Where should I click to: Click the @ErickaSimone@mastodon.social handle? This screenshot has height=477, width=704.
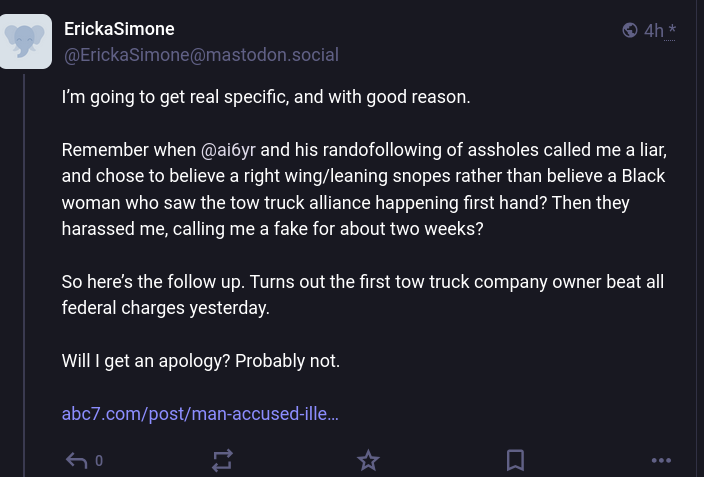pos(201,55)
